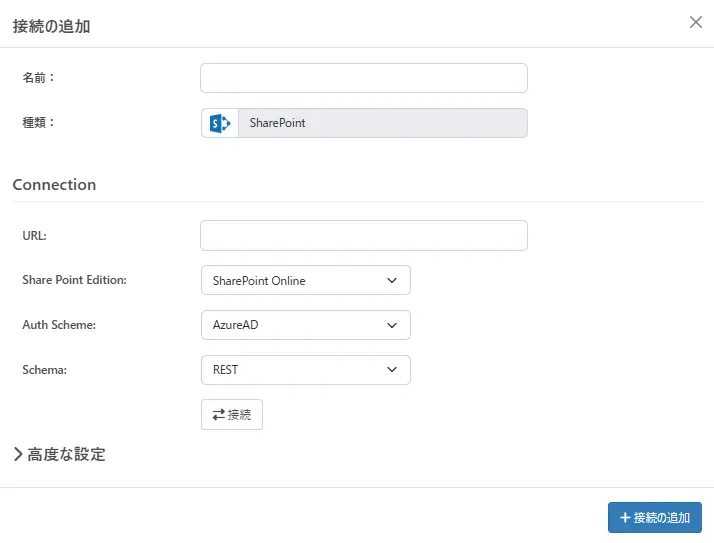Focus the URL input field
This screenshot has height=543, width=714.
(363, 236)
